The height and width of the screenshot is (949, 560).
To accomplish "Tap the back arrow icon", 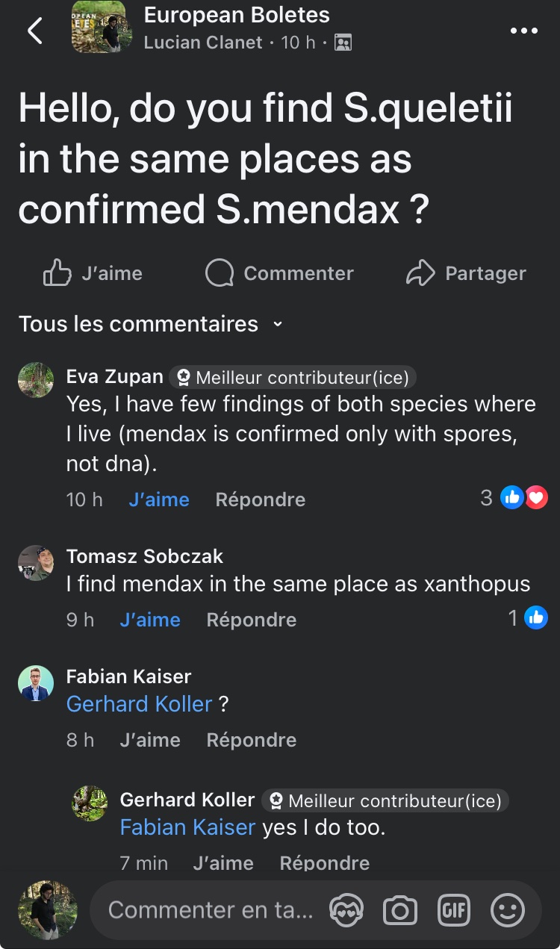I will [x=34, y=31].
